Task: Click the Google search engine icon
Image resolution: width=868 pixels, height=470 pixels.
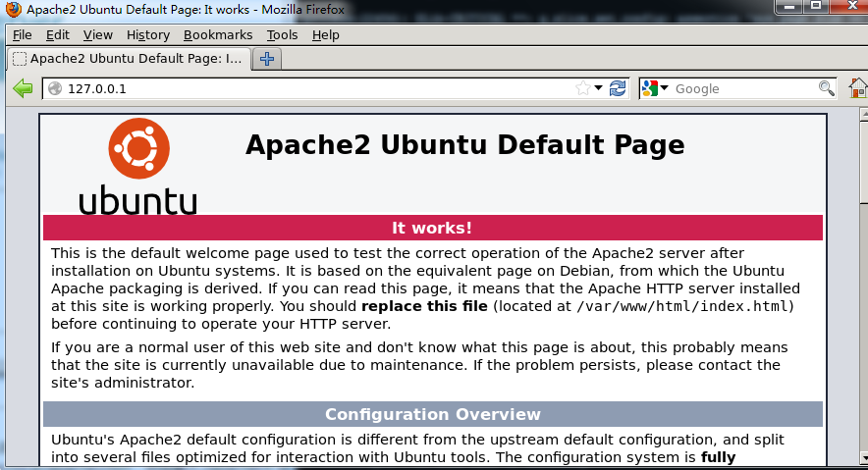Action: (x=650, y=88)
